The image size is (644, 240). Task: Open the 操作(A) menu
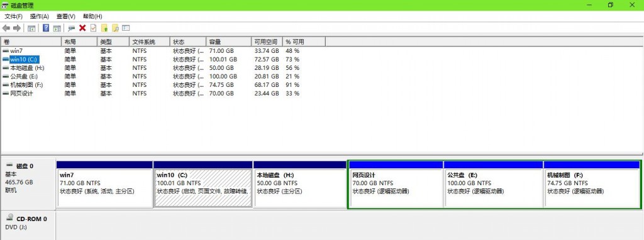coord(40,16)
